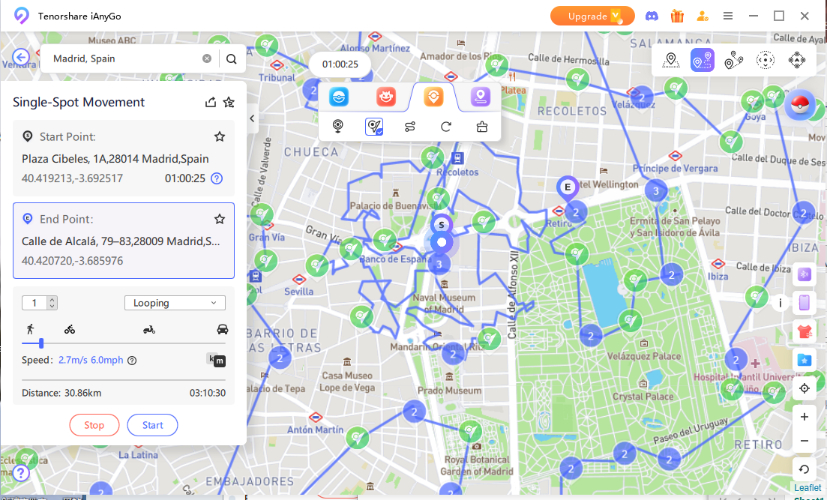827x500 pixels.
Task: Click the red T-shirt side icon
Action: click(x=804, y=331)
